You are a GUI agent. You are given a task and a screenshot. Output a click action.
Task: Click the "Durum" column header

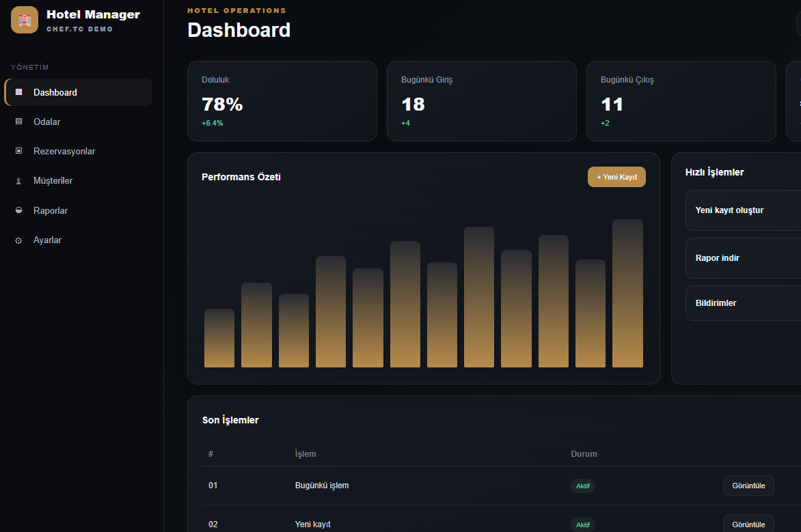584,454
